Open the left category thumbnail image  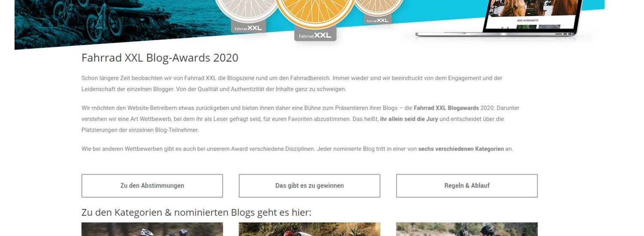(x=152, y=229)
